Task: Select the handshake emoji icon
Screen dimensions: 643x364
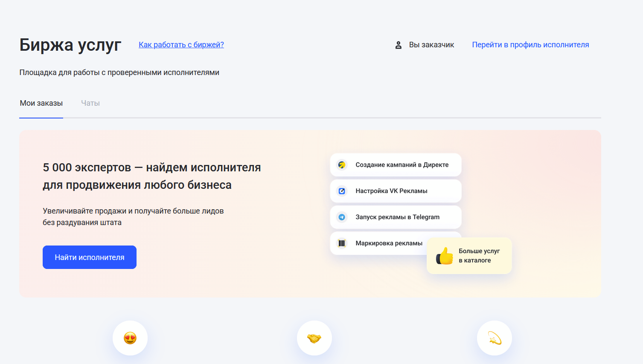Action: tap(314, 338)
